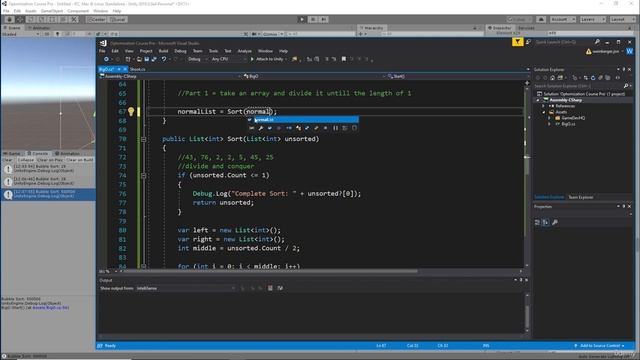Click the Solution Explorer Home icon
640x360 pixels.
coord(552,78)
